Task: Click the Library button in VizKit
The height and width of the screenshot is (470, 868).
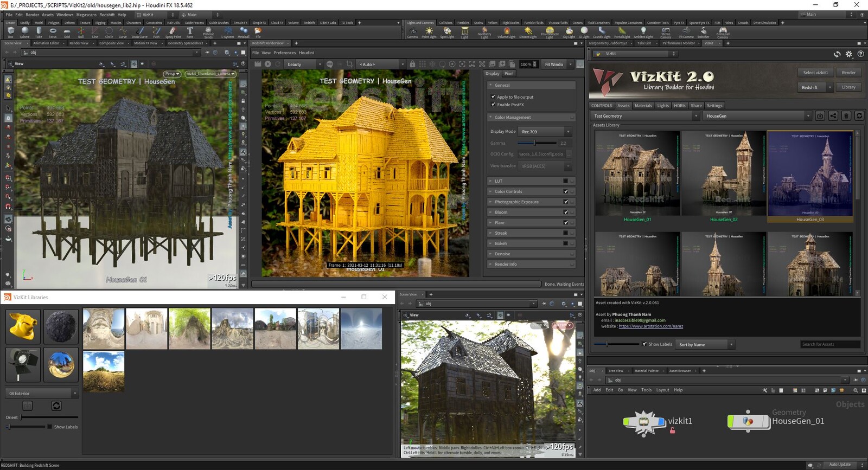Action: 848,87
